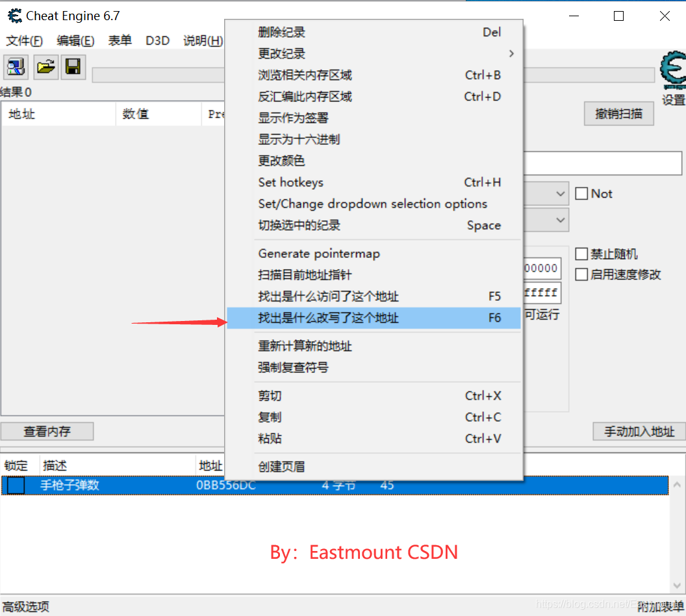Choose 强制复查符号 entry

(x=374, y=368)
